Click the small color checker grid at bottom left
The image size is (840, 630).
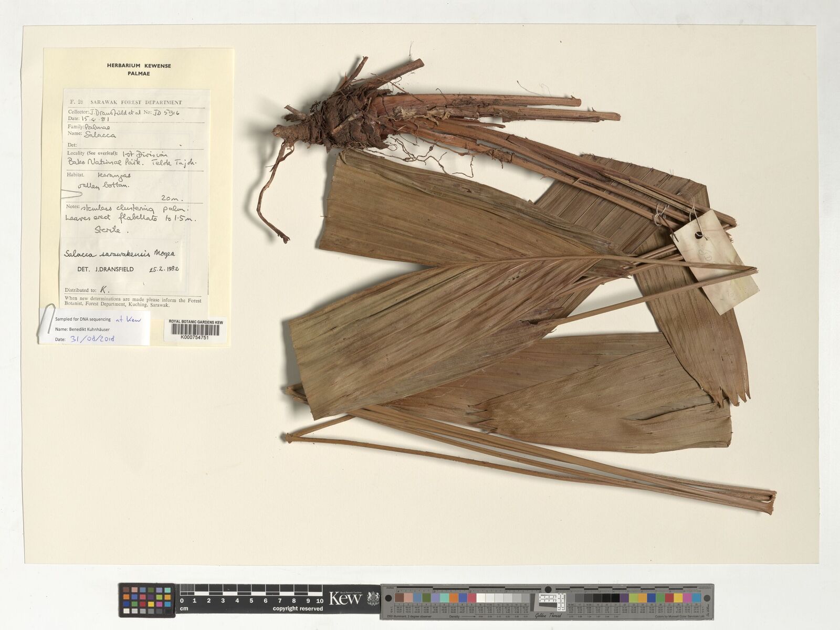148,600
